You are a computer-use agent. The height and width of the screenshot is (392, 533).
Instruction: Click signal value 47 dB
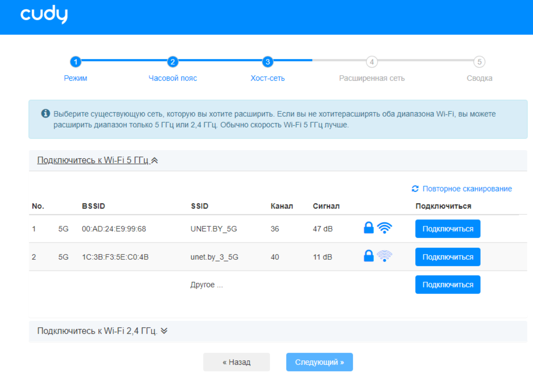point(323,229)
